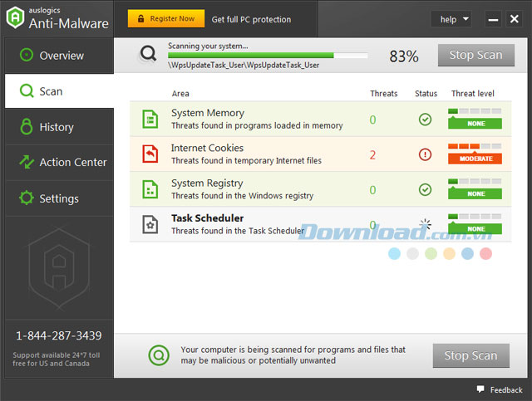This screenshot has width=532, height=401.
Task: Click the Internet Cookies threat count 2
Action: point(372,155)
